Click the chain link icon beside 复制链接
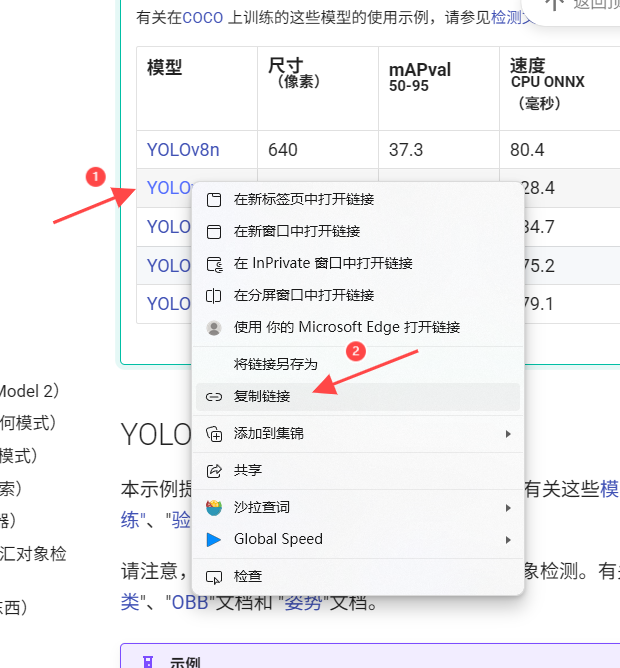 tap(213, 397)
